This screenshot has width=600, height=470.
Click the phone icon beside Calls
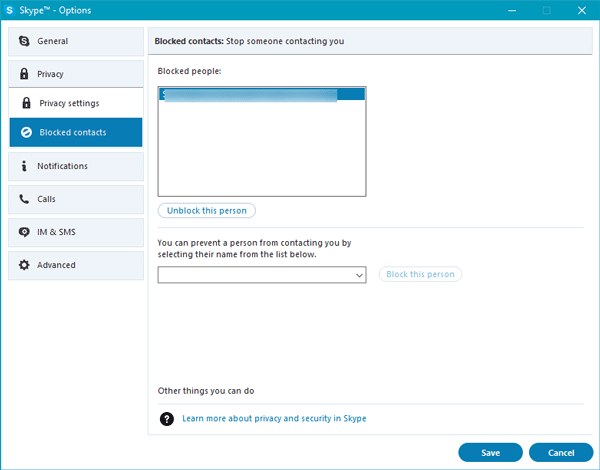click(24, 199)
